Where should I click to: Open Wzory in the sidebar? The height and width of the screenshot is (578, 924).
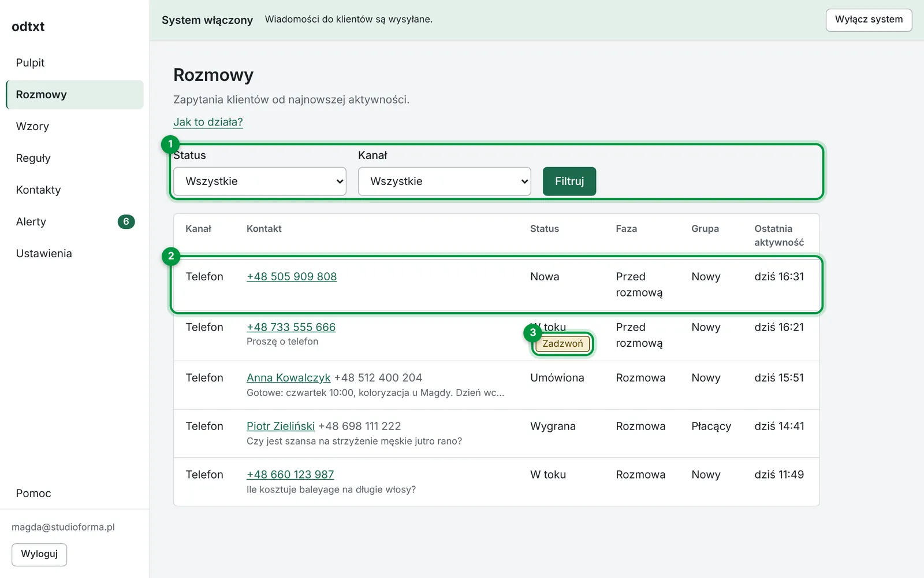click(74, 126)
